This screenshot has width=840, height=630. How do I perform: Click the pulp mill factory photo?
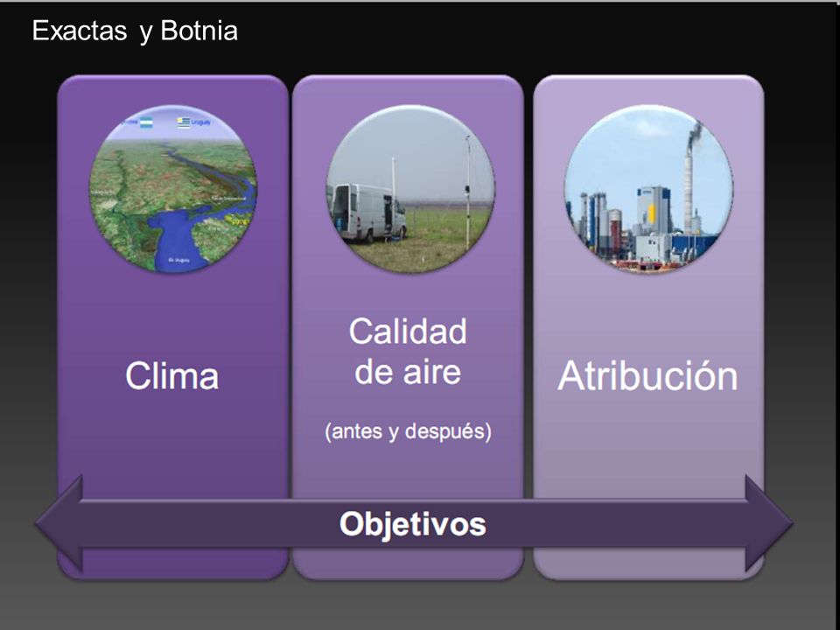[648, 189]
